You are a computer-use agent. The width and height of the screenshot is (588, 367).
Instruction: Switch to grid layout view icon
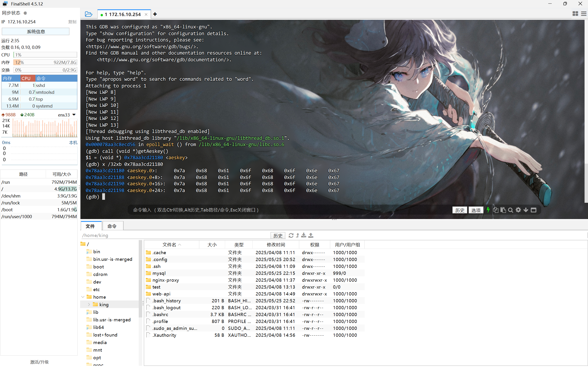coord(575,14)
